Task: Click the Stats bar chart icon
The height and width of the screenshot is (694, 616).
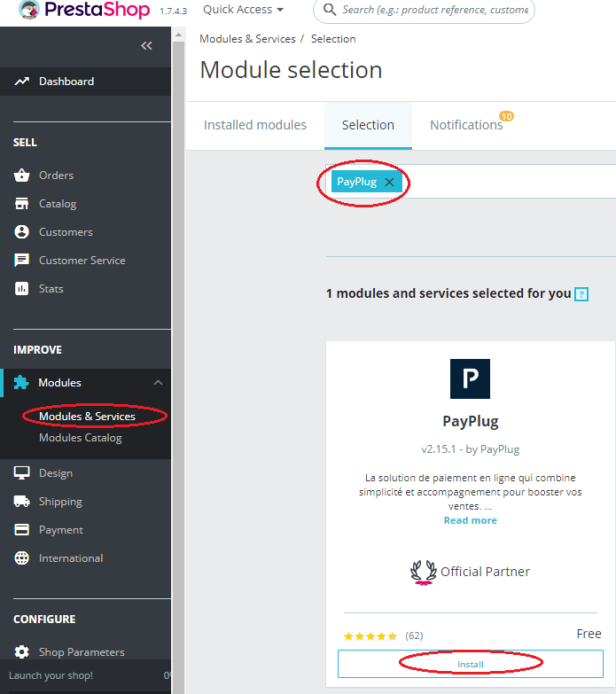Action: pos(21,289)
